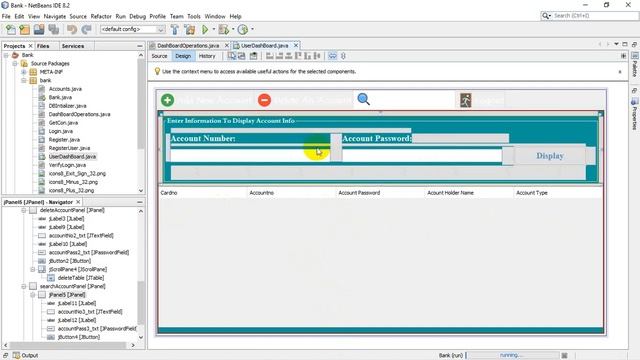Collapse the Source Packages node

tap(15, 64)
